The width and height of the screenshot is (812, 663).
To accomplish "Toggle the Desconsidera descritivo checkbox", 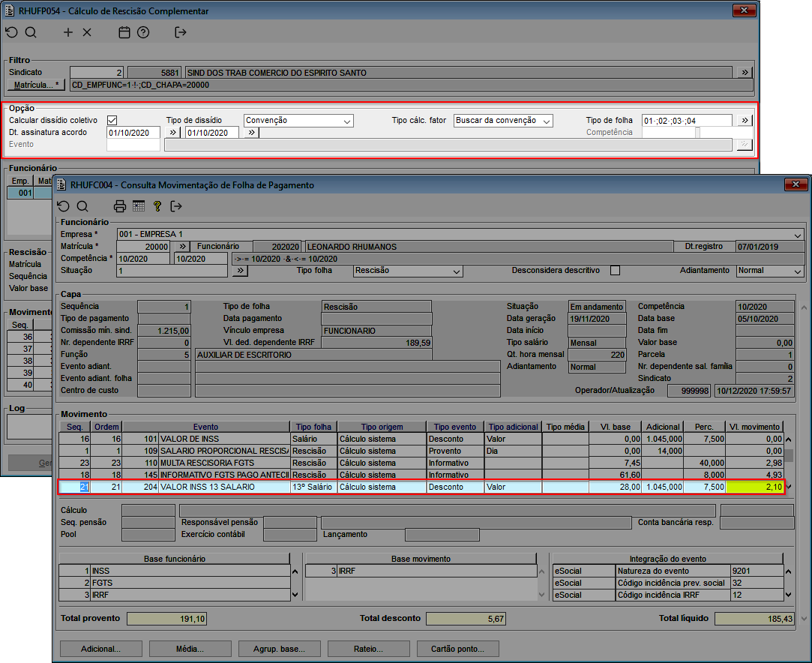I will pyautogui.click(x=615, y=271).
